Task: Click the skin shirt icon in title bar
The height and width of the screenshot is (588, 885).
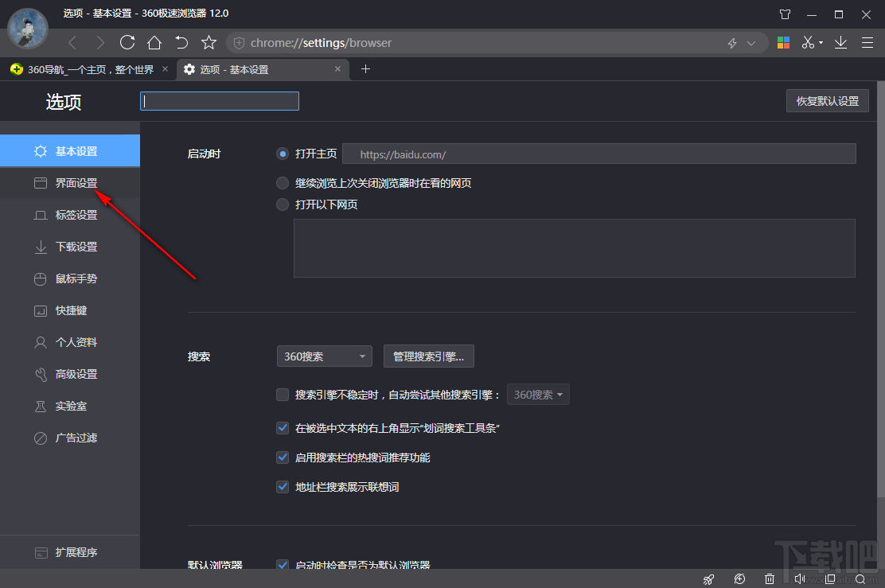Action: point(785,14)
